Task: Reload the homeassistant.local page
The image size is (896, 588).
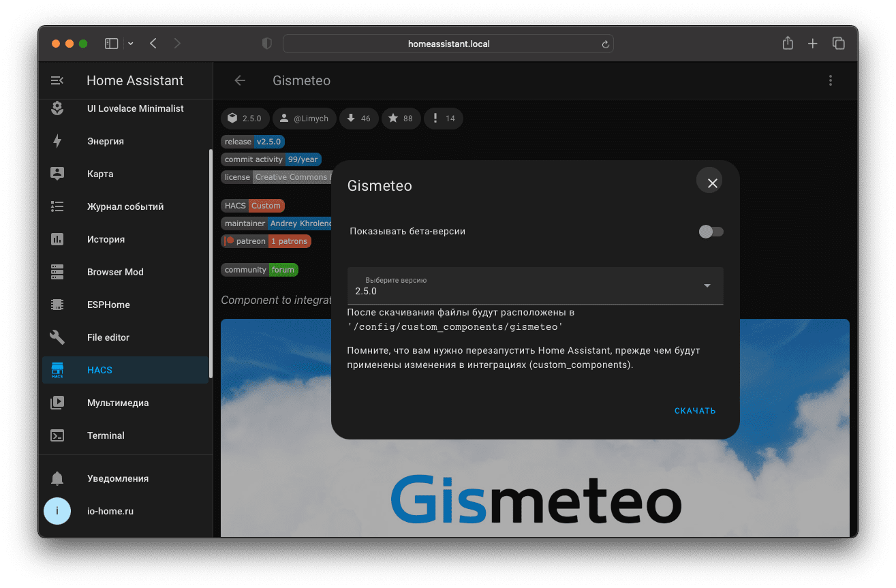Action: pyautogui.click(x=604, y=44)
